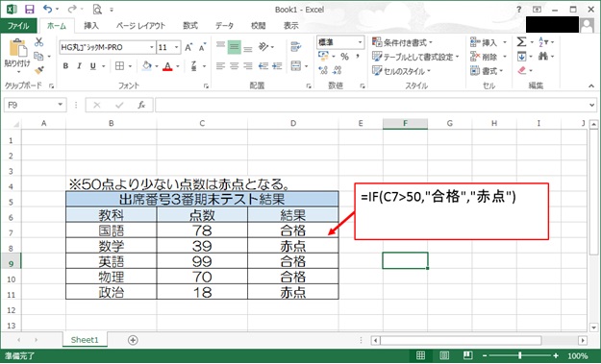The height and width of the screenshot is (364, 601).
Task: Select cell with score 78
Action: pos(202,231)
